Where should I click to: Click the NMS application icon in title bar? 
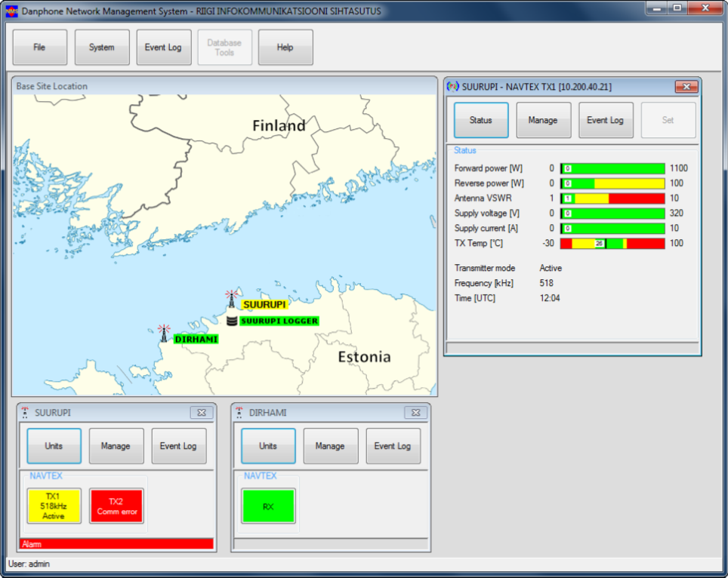click(11, 11)
